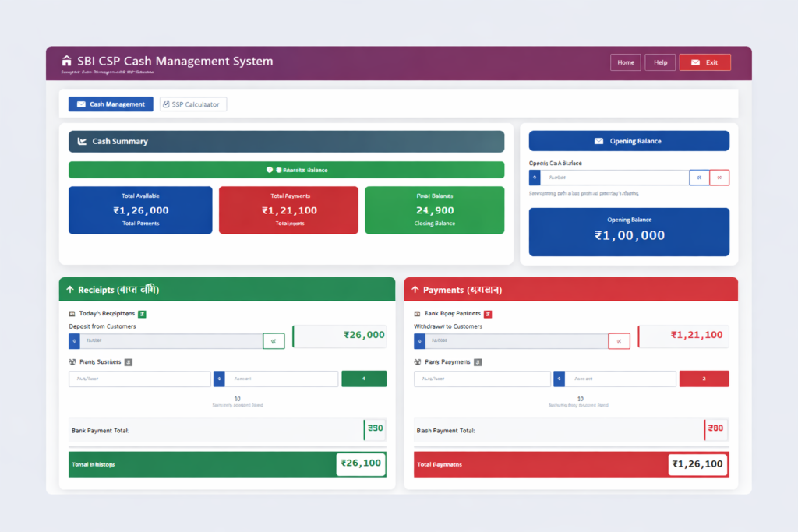
Task: Open the OK selector in Opening Cash Balance field
Action: tap(699, 177)
